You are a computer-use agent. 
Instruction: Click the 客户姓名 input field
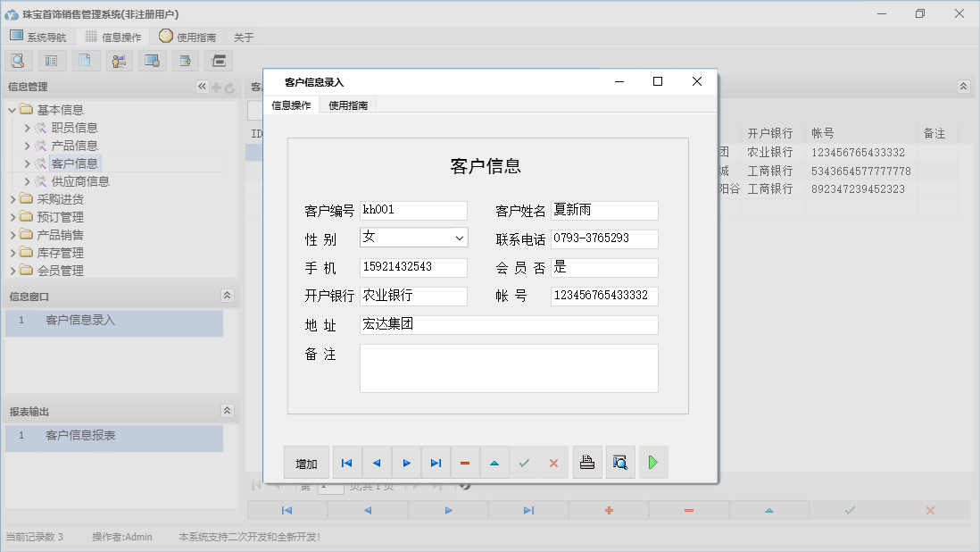604,211
